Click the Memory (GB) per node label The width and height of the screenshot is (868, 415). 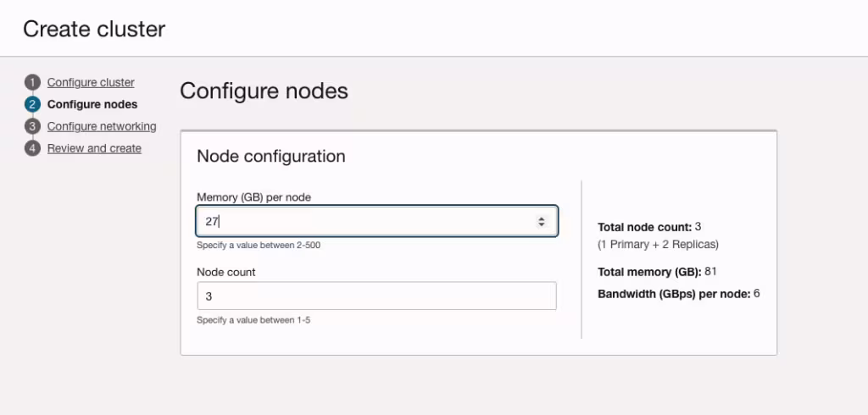[x=253, y=197]
